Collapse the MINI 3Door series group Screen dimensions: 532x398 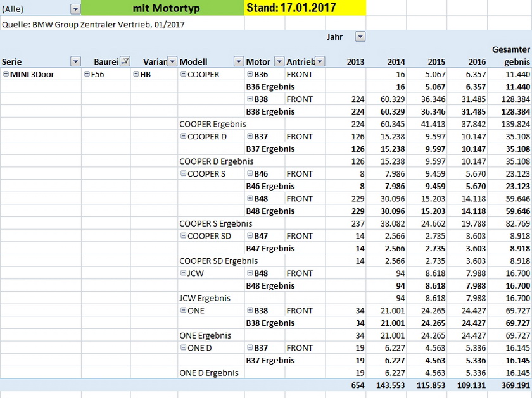pyautogui.click(x=6, y=74)
